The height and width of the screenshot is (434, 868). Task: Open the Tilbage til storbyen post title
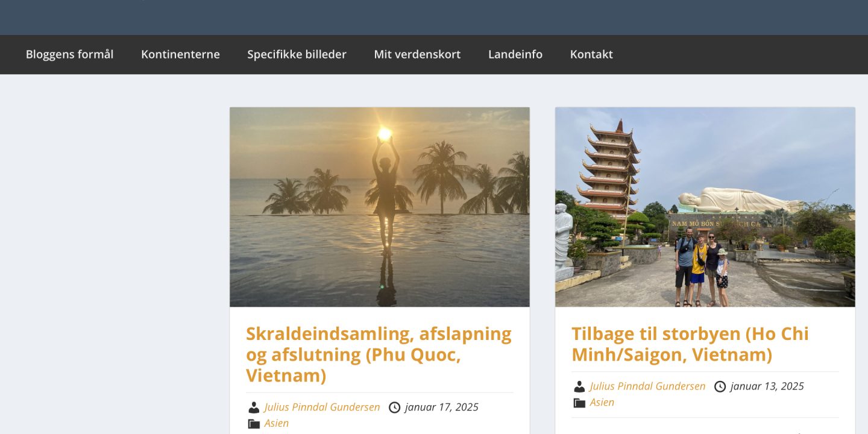point(690,344)
